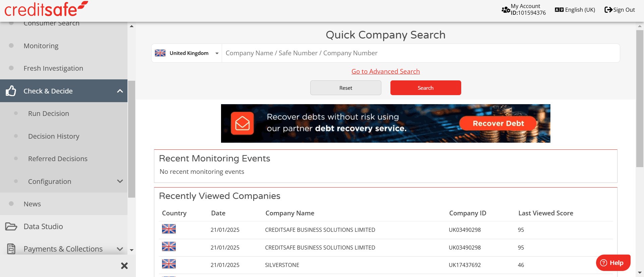Click Sign Out

coord(624,10)
